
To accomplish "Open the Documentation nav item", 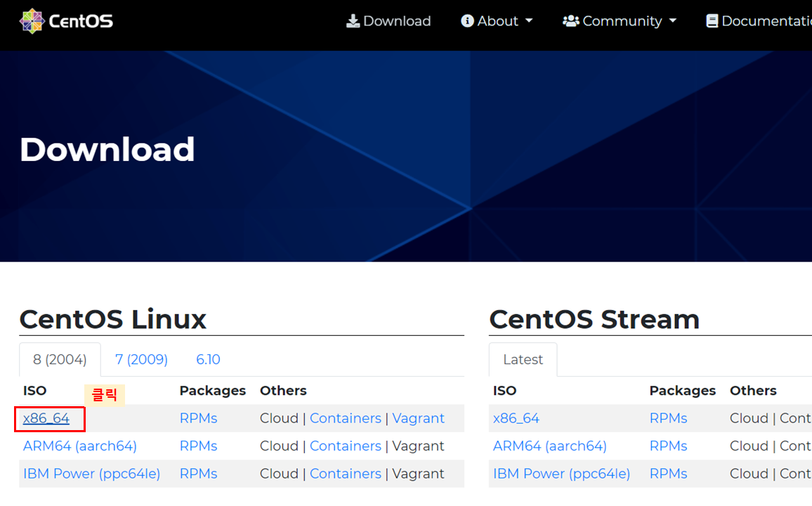I will pyautogui.click(x=759, y=20).
